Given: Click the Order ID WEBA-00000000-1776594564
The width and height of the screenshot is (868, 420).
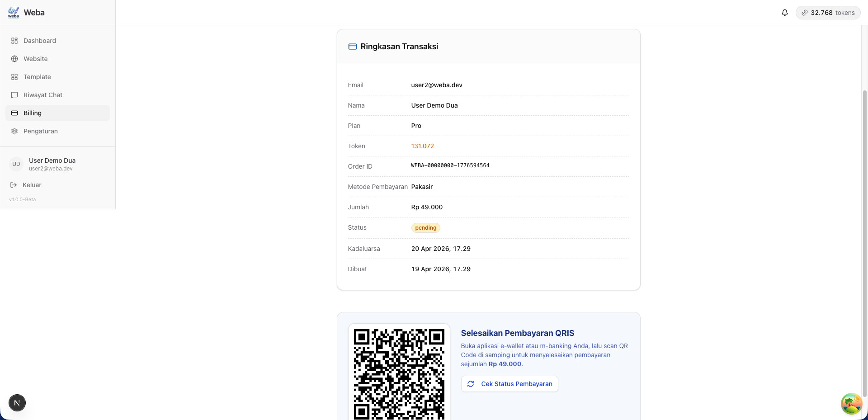Looking at the screenshot, I should tap(450, 165).
